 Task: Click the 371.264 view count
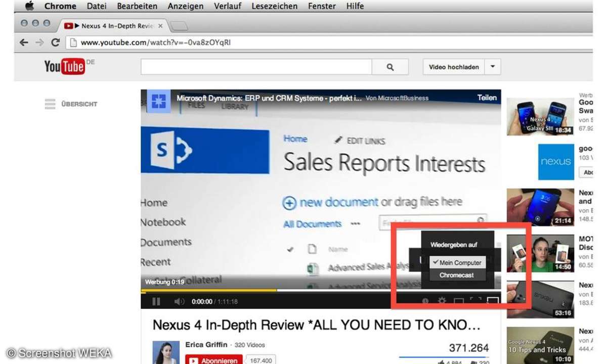[x=469, y=347]
